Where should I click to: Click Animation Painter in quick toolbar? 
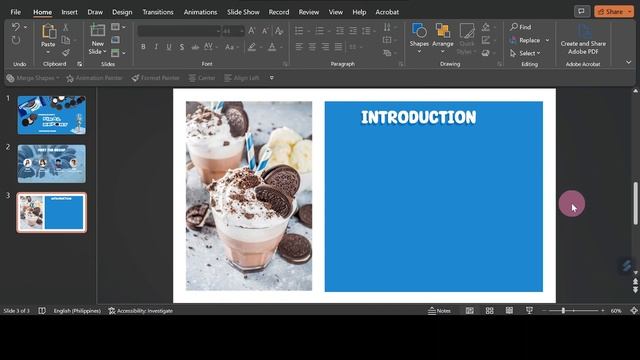94,78
